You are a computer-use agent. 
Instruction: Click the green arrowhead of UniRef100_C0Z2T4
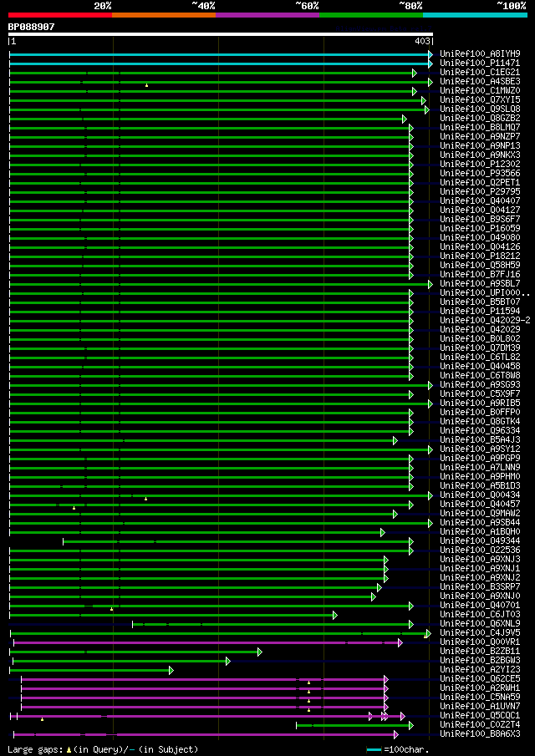411,726
